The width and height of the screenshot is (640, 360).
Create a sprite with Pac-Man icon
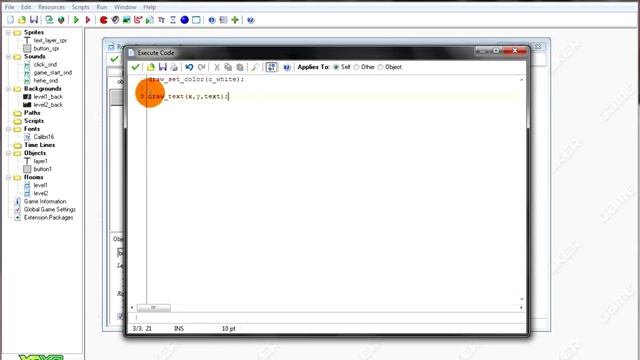click(x=104, y=20)
